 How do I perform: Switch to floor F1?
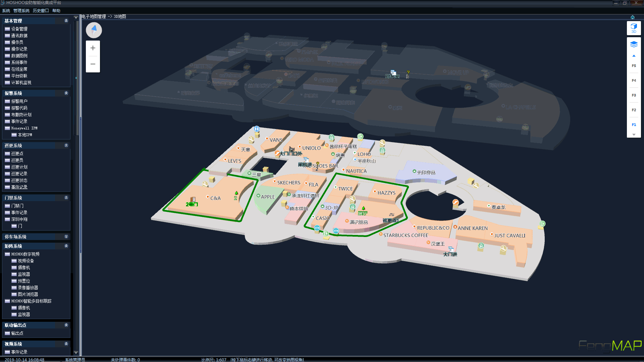click(634, 125)
